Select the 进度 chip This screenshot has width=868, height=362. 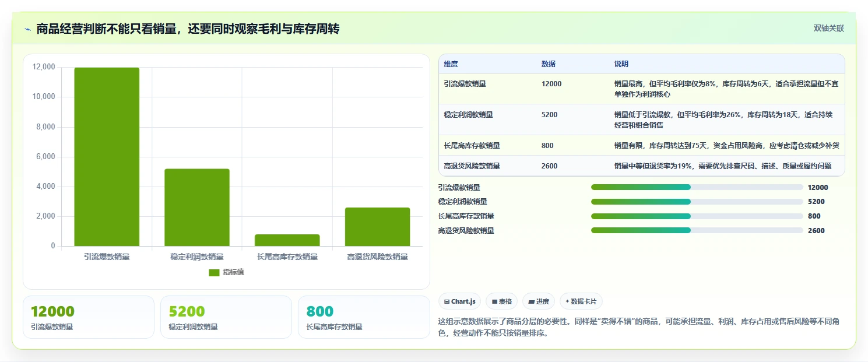(539, 301)
